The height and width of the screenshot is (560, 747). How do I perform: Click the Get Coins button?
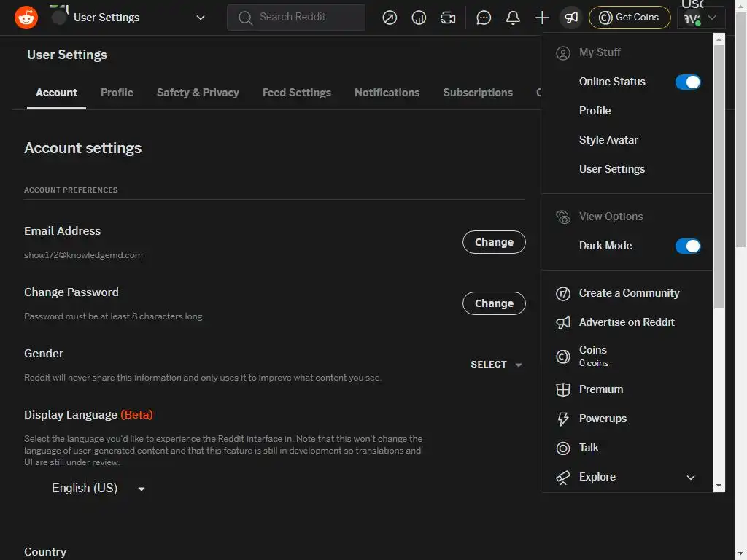630,17
